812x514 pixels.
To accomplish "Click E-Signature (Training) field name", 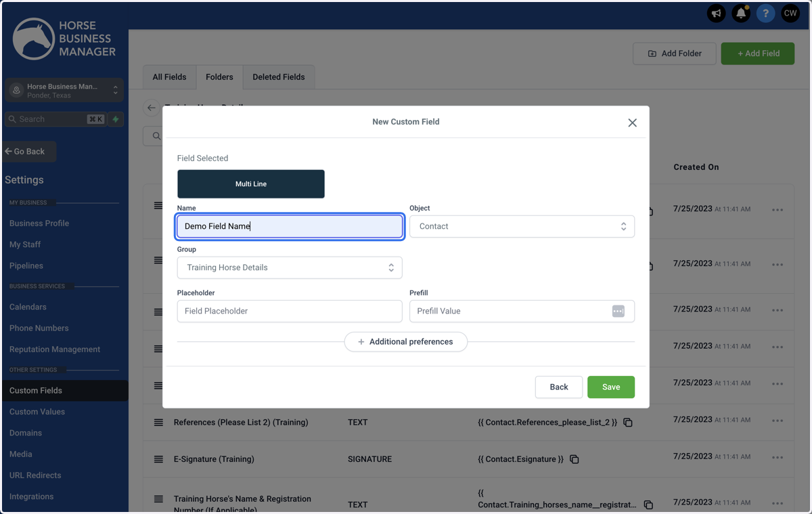I will coord(214,459).
